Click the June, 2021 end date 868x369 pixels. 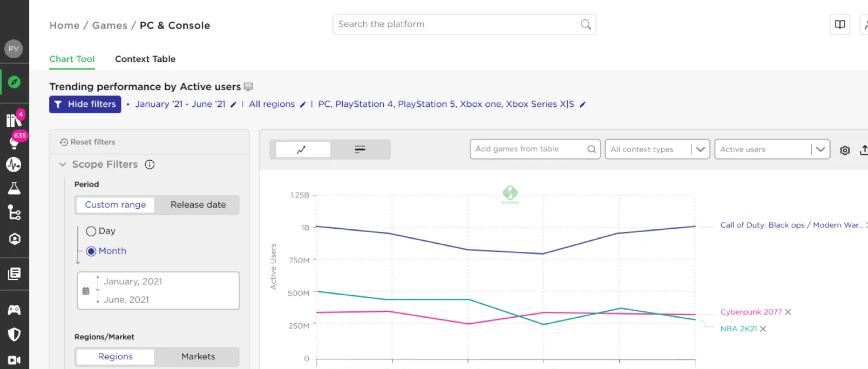[126, 299]
